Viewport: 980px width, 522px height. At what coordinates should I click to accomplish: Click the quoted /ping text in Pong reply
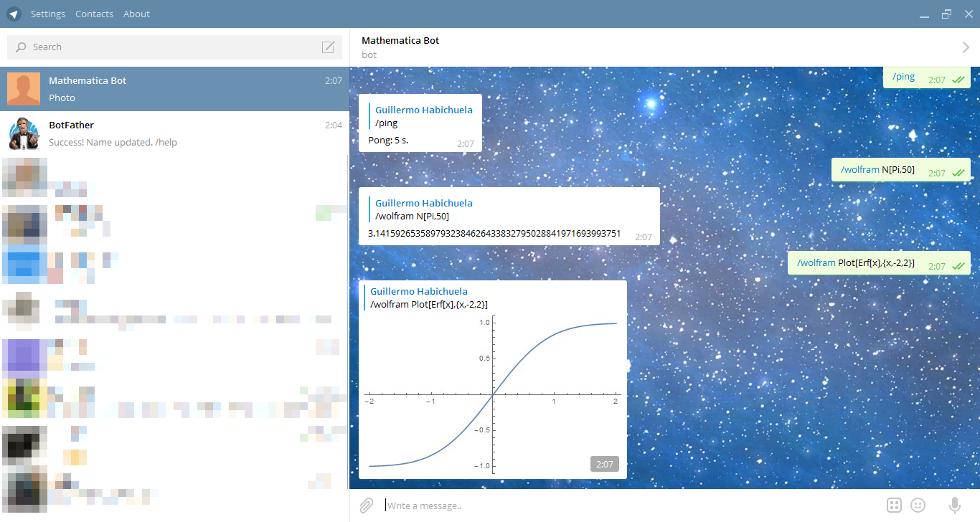[x=387, y=123]
